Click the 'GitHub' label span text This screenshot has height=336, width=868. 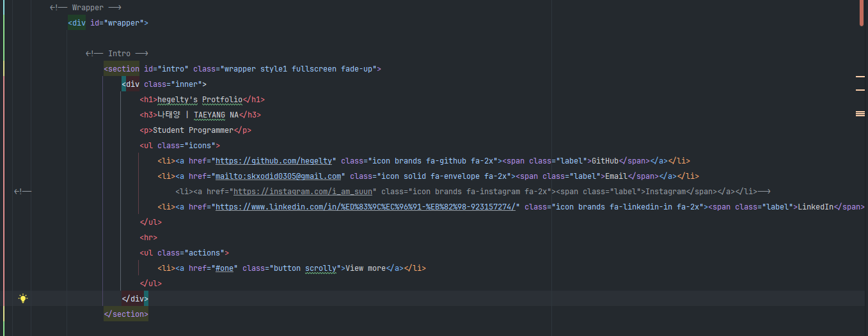coord(605,161)
